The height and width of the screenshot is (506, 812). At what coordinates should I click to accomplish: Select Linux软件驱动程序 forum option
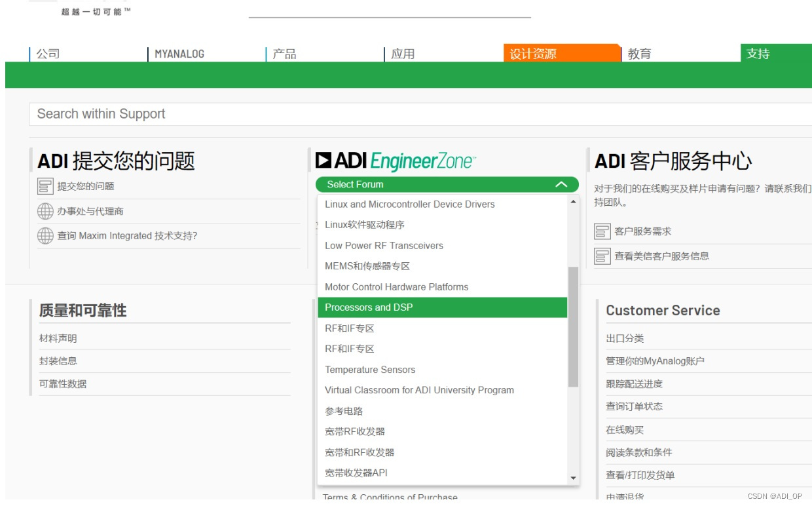pyautogui.click(x=443, y=225)
